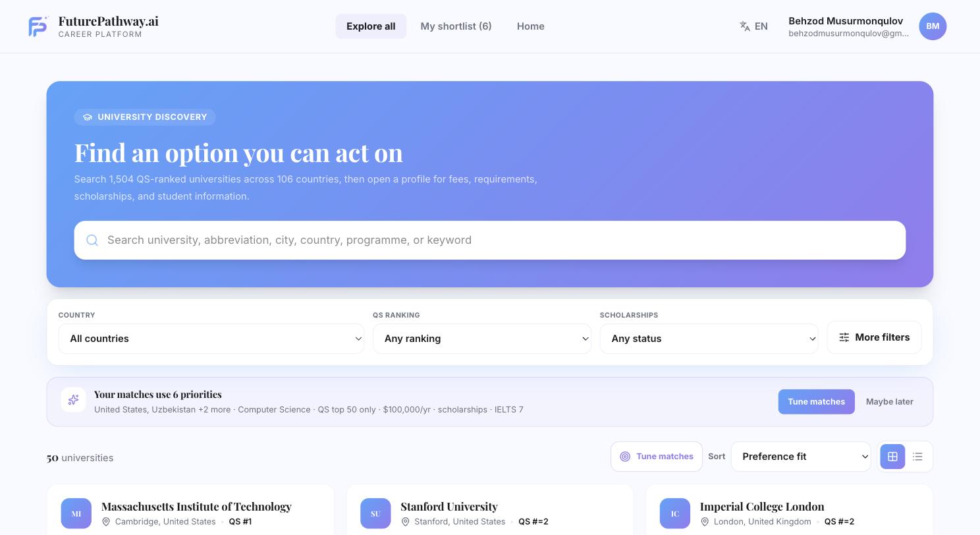This screenshot has height=535, width=980.
Task: Open Stanford University profile
Action: 449,507
